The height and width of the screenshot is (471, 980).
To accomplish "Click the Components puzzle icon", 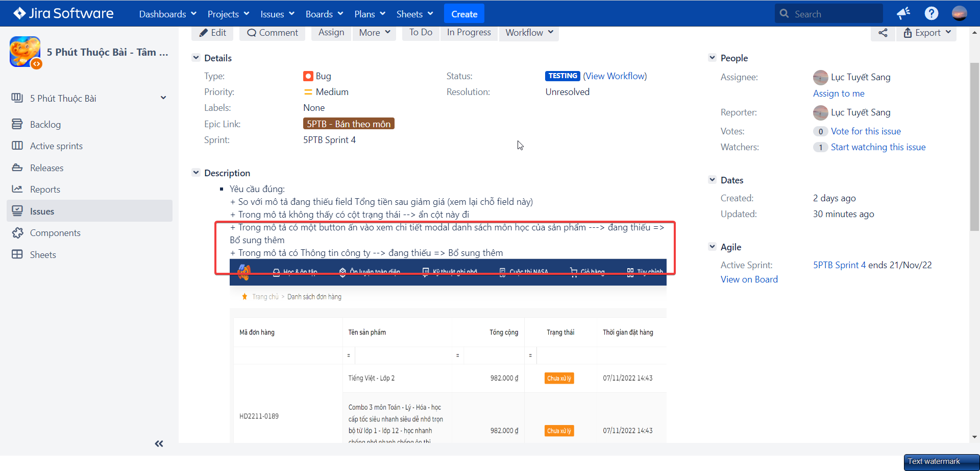I will [17, 233].
